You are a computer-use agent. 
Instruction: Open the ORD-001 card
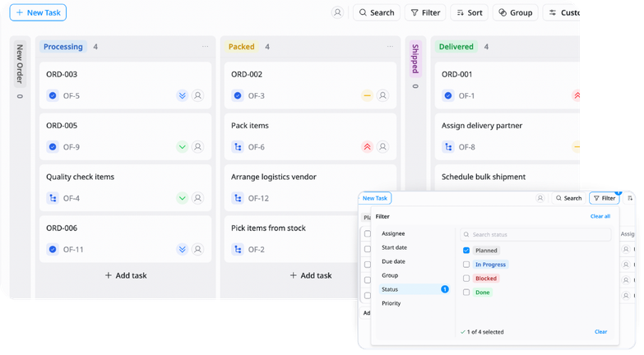(x=507, y=85)
